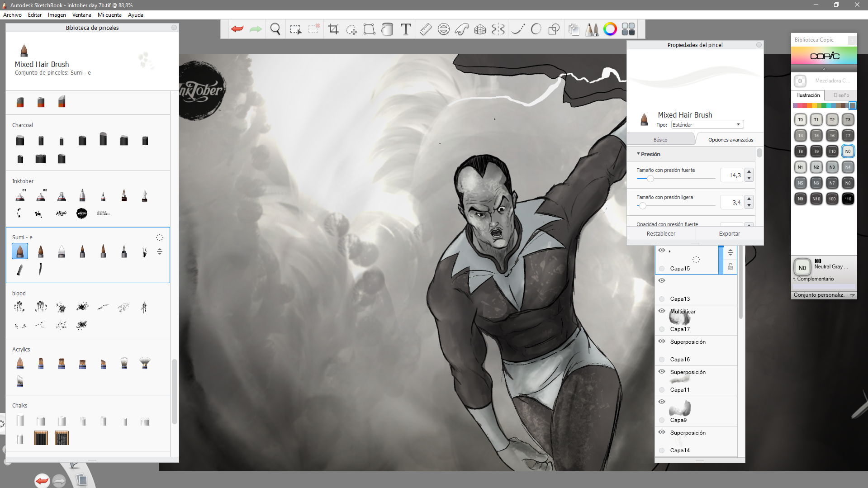Open the Imagen menu
Image resolution: width=868 pixels, height=488 pixels.
point(57,15)
